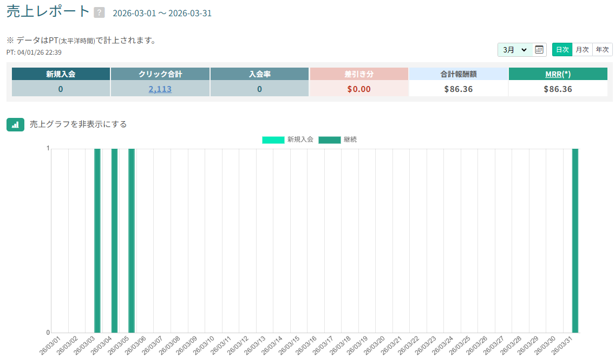
Task: Hide the sales graph via 売上グラフを非表示にする
Action: (78, 124)
